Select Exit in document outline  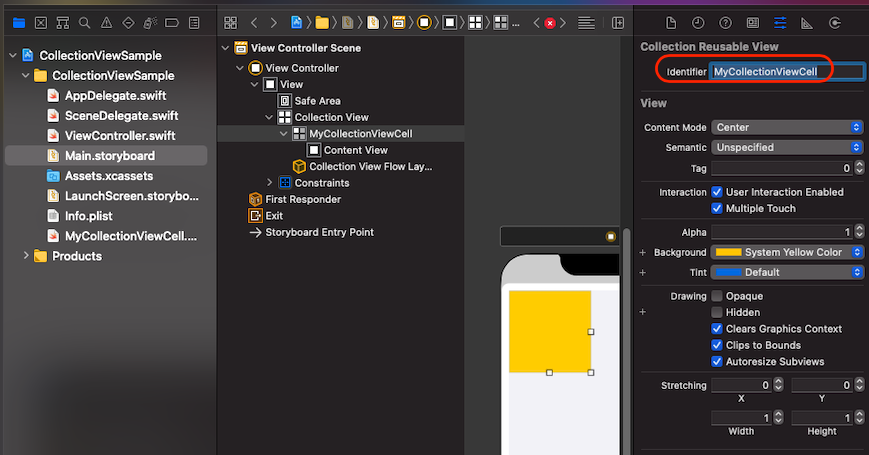274,216
